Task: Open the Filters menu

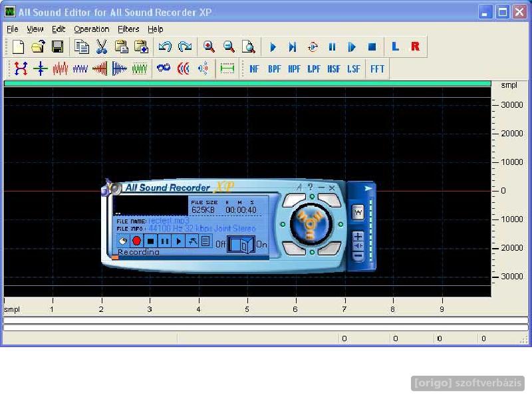Action: pyautogui.click(x=128, y=29)
